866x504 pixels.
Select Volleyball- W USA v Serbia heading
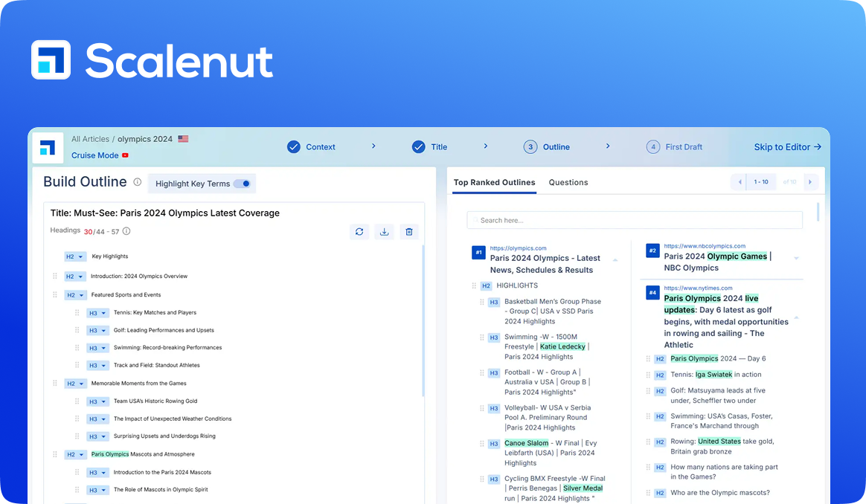click(x=548, y=418)
